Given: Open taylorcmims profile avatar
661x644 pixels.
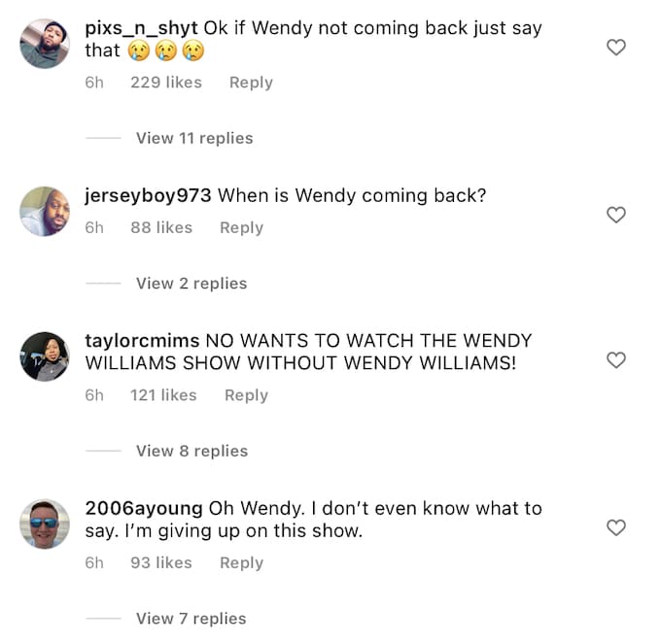Looking at the screenshot, I should 45,356.
